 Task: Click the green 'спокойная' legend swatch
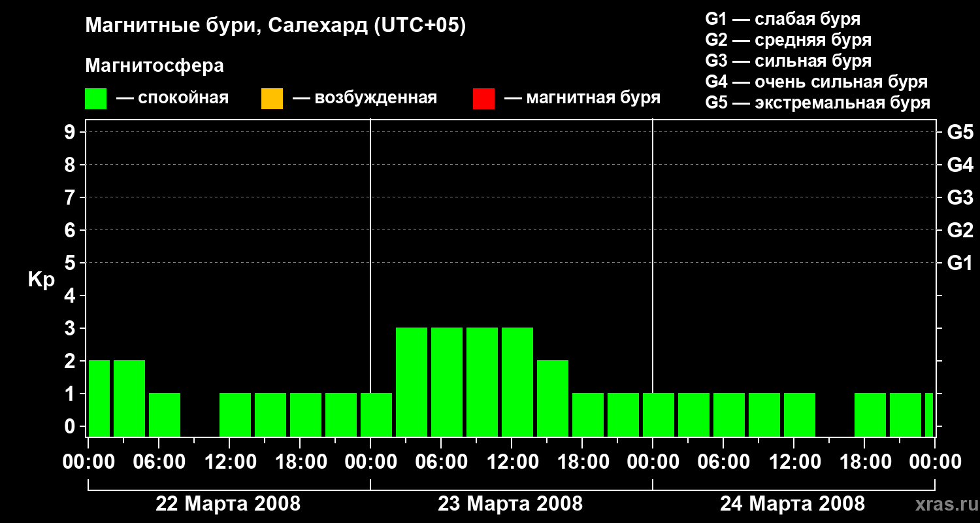[x=95, y=99]
